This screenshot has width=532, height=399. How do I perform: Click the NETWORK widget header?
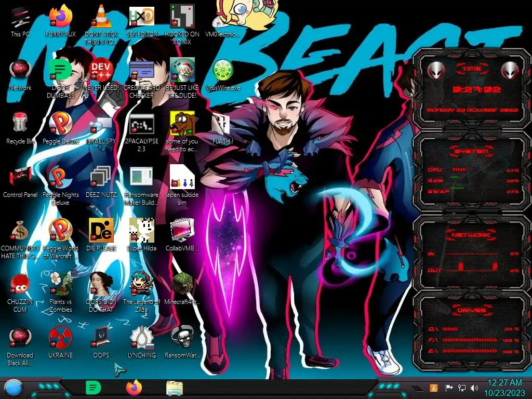(x=472, y=234)
